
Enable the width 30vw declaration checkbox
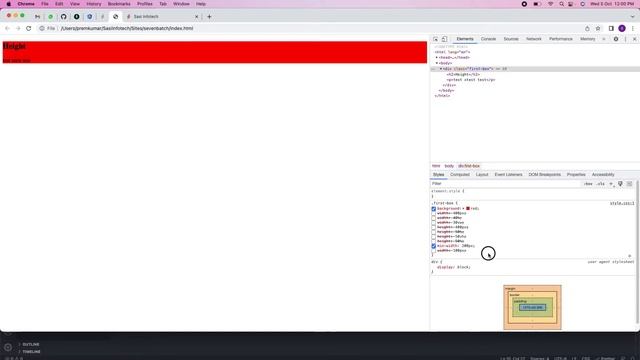pyautogui.click(x=433, y=223)
